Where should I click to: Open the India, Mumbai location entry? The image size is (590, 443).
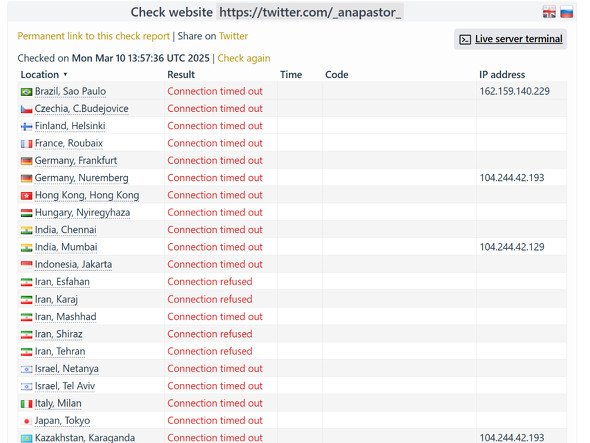66,247
